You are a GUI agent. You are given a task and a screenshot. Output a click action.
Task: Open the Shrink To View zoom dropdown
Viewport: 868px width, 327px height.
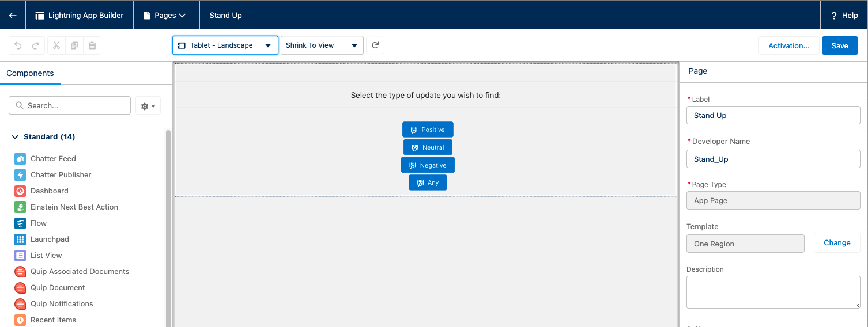pos(322,45)
